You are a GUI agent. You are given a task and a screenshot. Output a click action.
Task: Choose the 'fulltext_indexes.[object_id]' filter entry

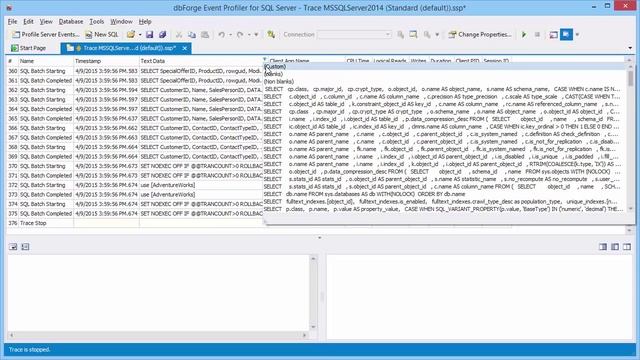click(443, 202)
